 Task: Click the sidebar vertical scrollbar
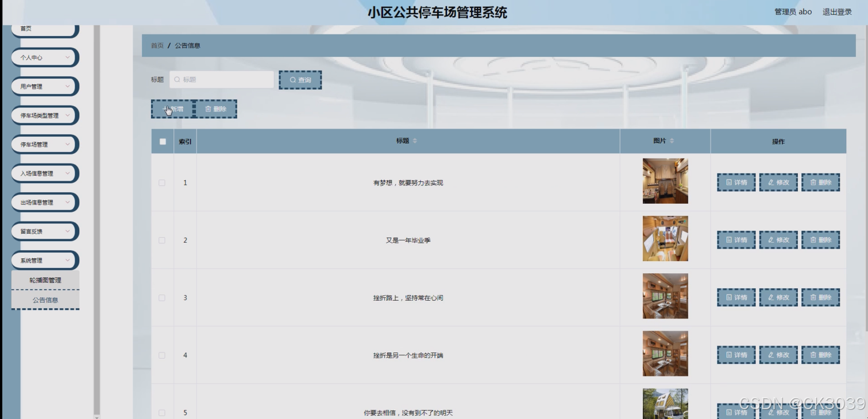pos(97,221)
